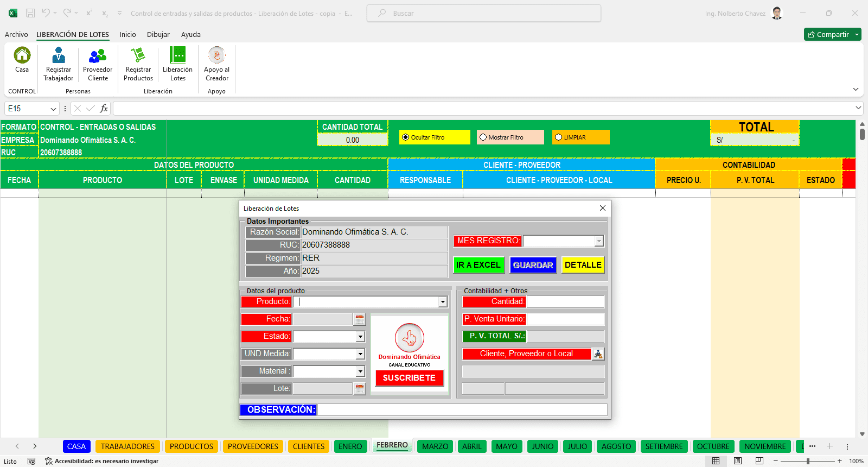Screen dimensions: 868x467
Task: Open Registrar Trabajador from the ribbon
Action: point(59,55)
